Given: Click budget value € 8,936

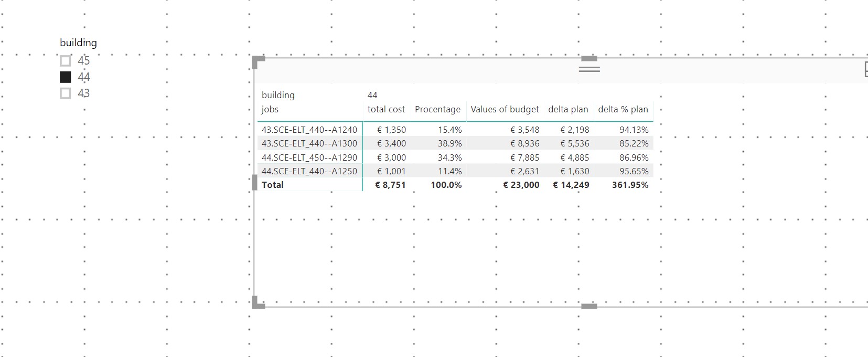Looking at the screenshot, I should click(525, 143).
